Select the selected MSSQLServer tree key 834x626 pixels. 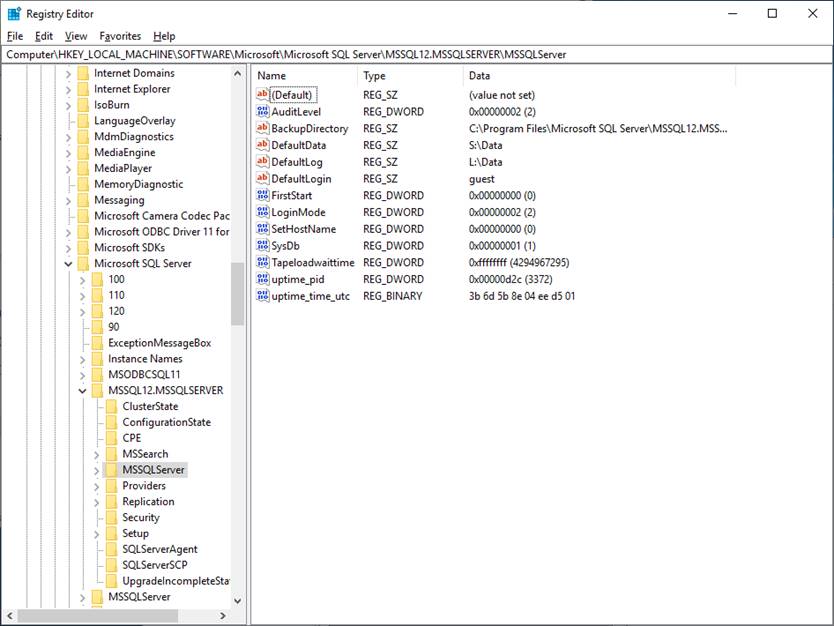153,470
